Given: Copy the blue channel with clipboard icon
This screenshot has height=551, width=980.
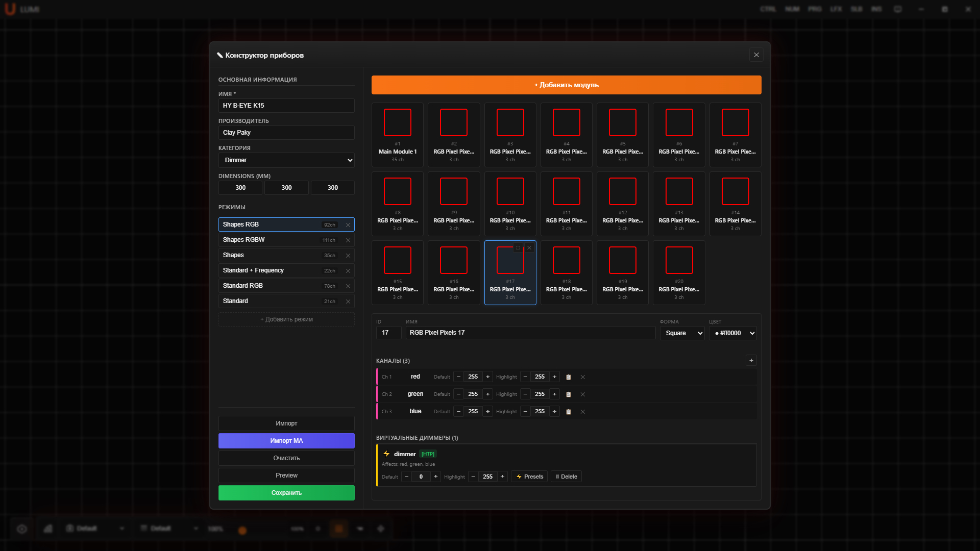Looking at the screenshot, I should coord(568,412).
